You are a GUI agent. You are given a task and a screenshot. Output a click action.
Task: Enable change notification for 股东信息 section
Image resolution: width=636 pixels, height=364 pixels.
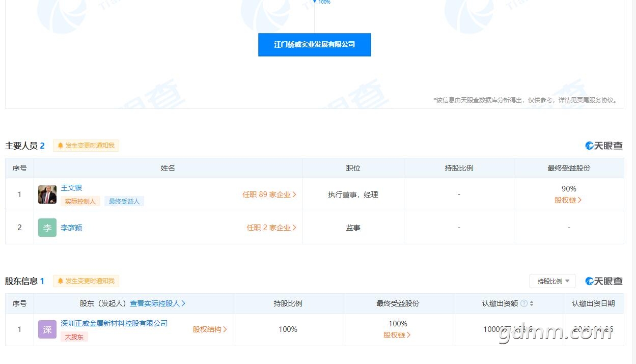(x=86, y=281)
